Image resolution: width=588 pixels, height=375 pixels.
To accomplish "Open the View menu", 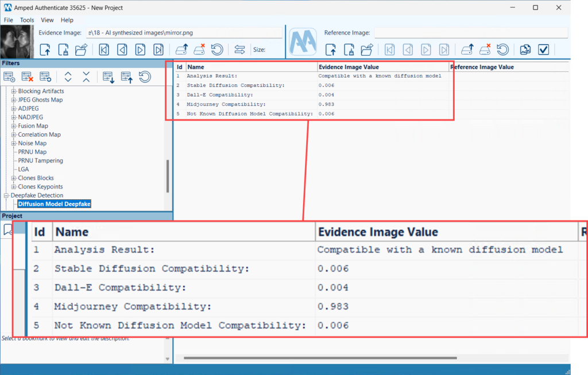I will click(x=47, y=20).
